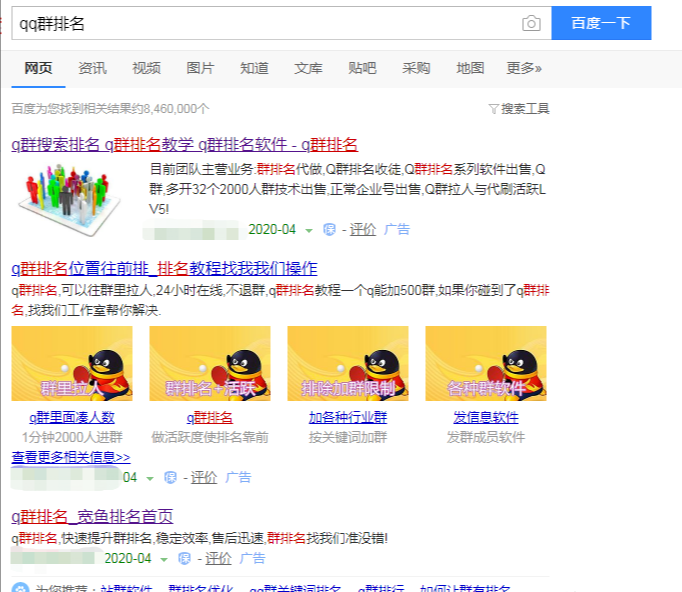Viewport: 682px width, 592px height.
Task: Click the 保 shield icon in second result
Action: point(170,477)
